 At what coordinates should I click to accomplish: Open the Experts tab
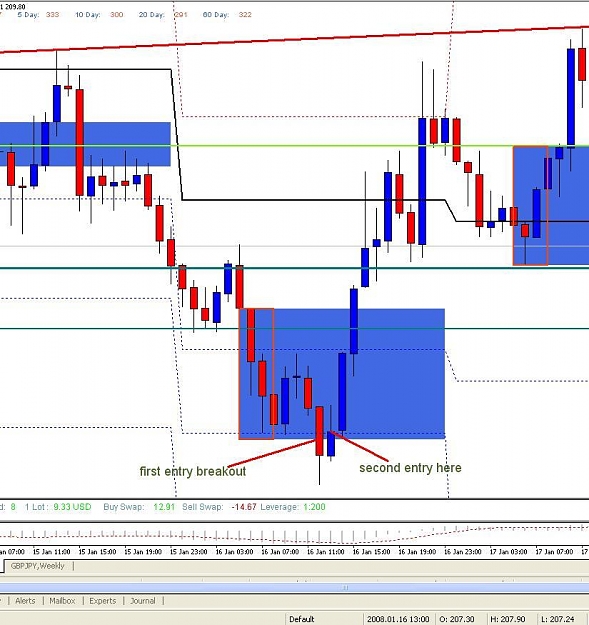pyautogui.click(x=102, y=601)
